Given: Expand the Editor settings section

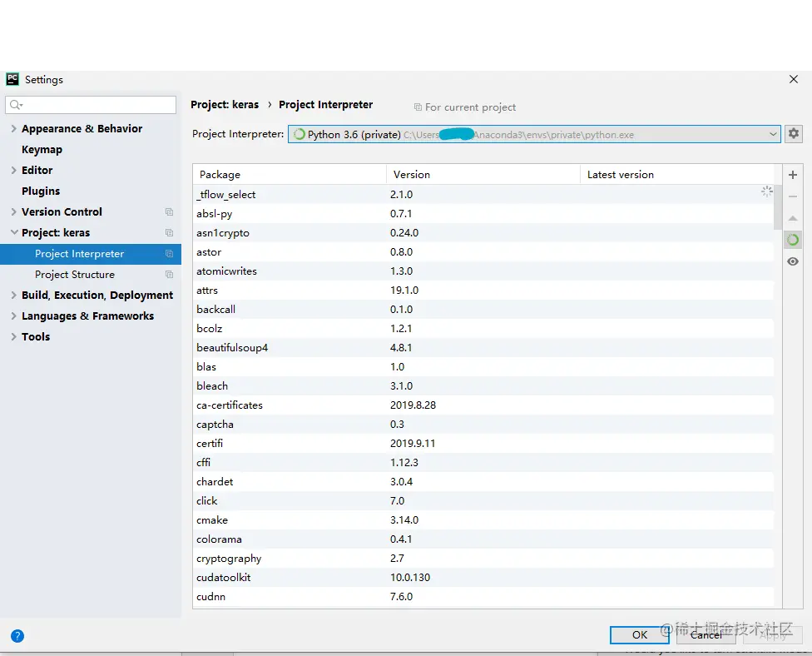Looking at the screenshot, I should pos(14,170).
